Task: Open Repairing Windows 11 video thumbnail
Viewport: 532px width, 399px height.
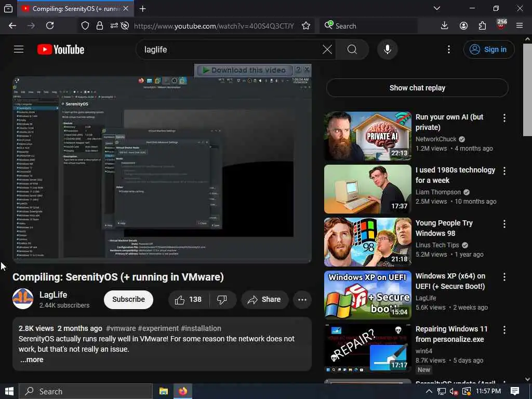Action: [367, 348]
